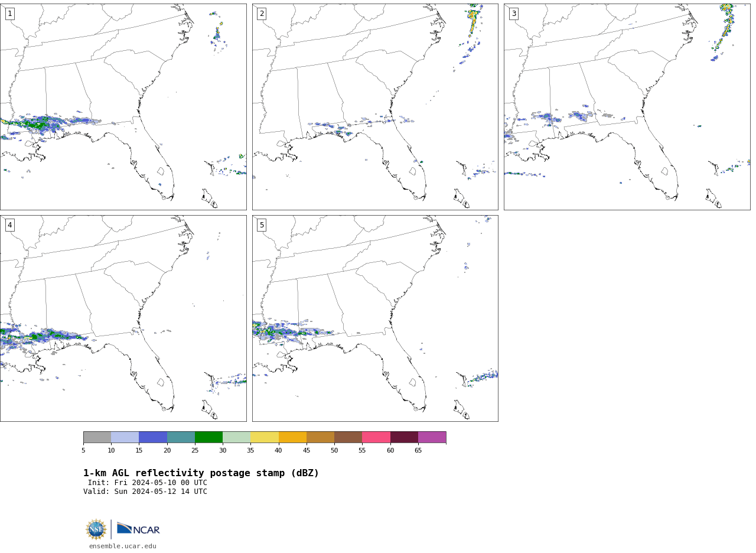Click the 1-km AGL reflectivity title
This screenshot has width=756, height=553.
[201, 473]
